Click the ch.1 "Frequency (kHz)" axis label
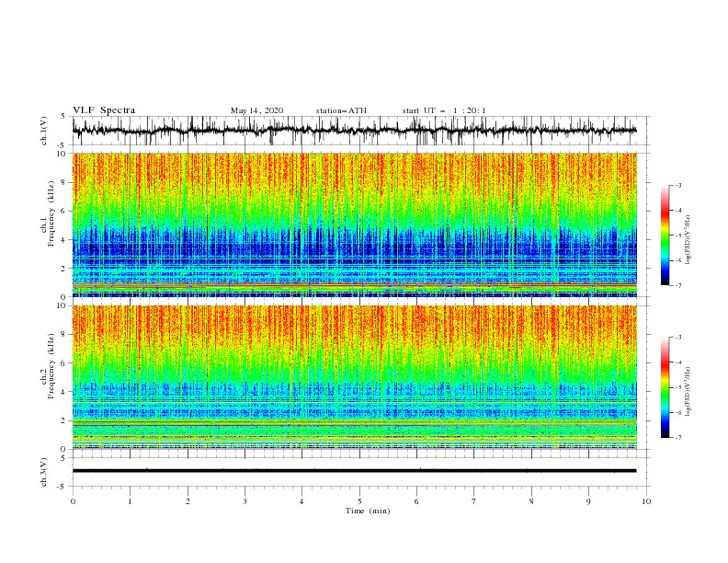 tap(51, 213)
